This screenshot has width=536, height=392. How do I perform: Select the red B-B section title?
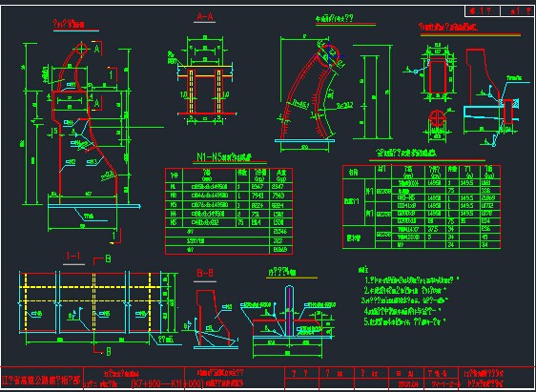coord(205,273)
